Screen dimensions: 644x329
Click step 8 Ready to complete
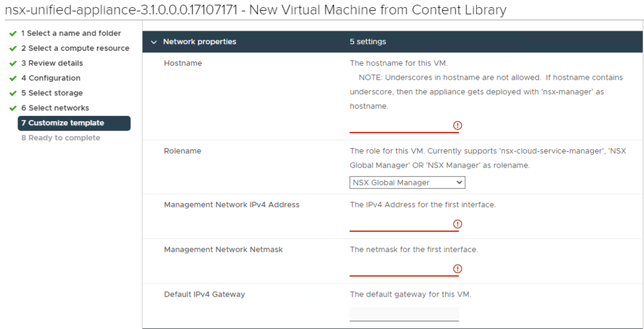tap(61, 138)
